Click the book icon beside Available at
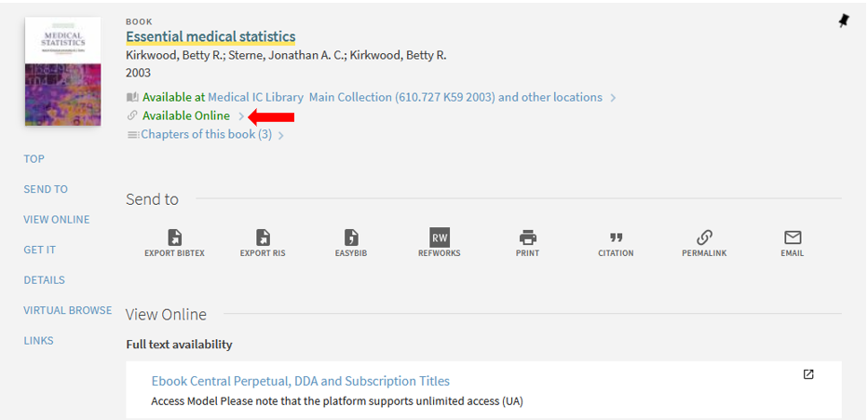868x420 pixels. tap(132, 98)
